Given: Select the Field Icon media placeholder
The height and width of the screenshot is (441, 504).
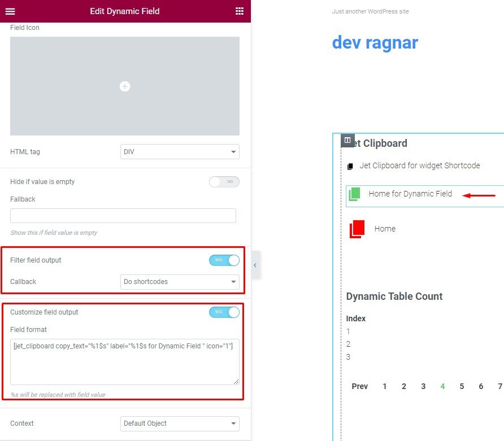Looking at the screenshot, I should pos(125,86).
